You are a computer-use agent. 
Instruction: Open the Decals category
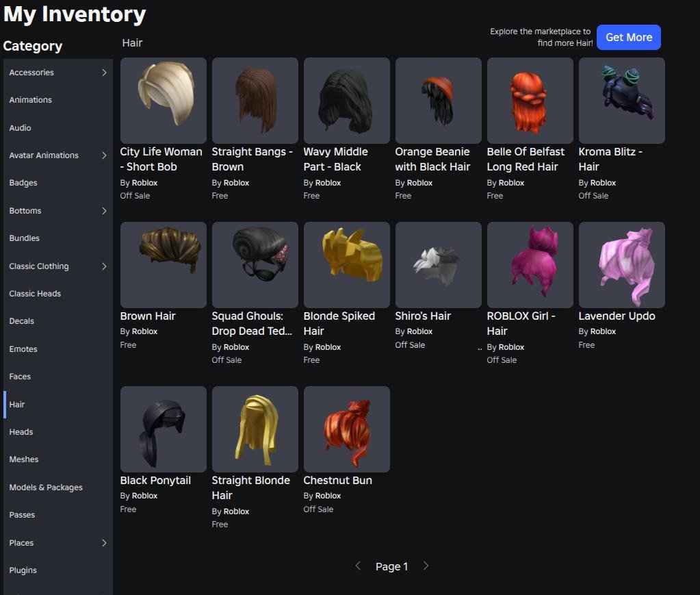(58, 321)
